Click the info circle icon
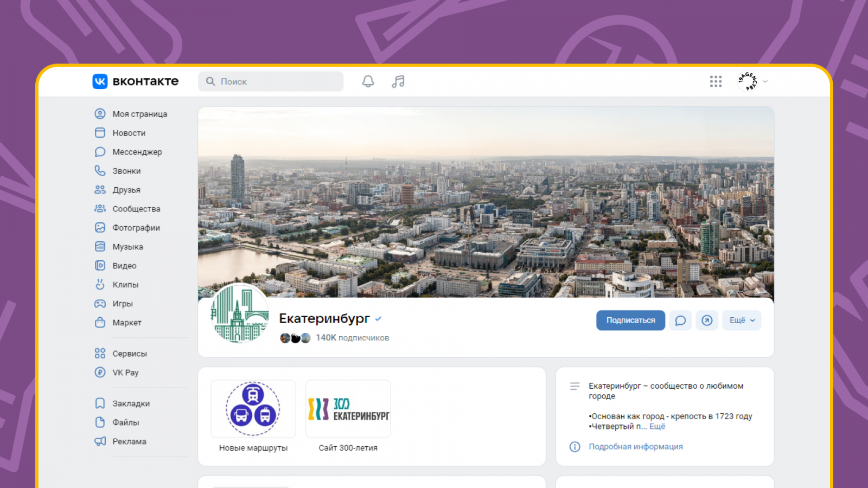Screen dimensions: 868x488 point(575,447)
